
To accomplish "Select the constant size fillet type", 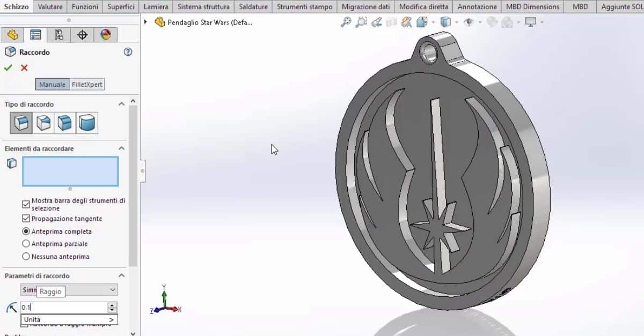I will (x=20, y=122).
